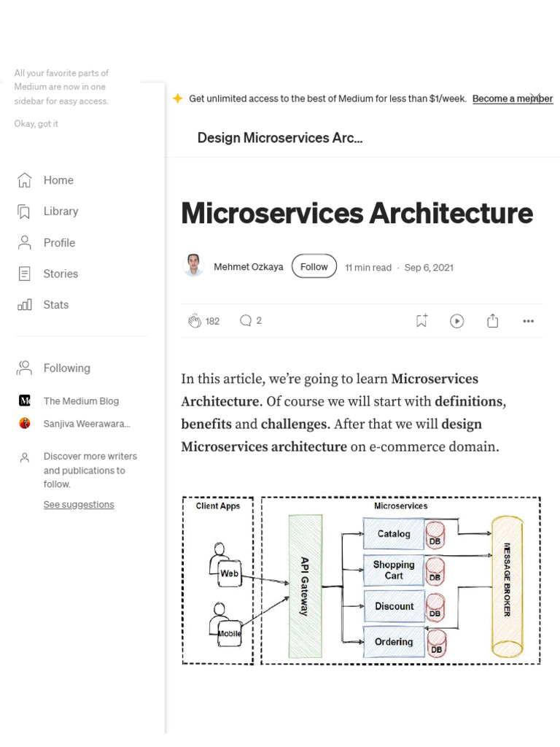This screenshot has width=560, height=747.
Task: Open Stats in the sidebar
Action: 56,304
